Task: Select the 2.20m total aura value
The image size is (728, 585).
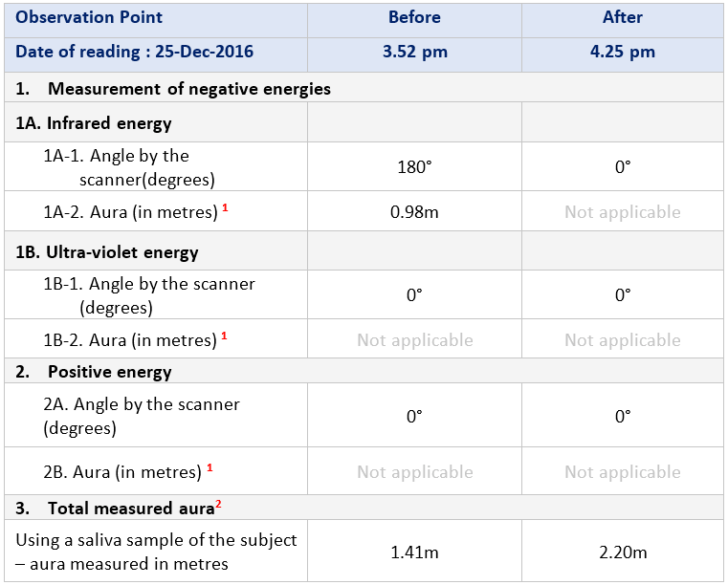Action: [x=622, y=552]
